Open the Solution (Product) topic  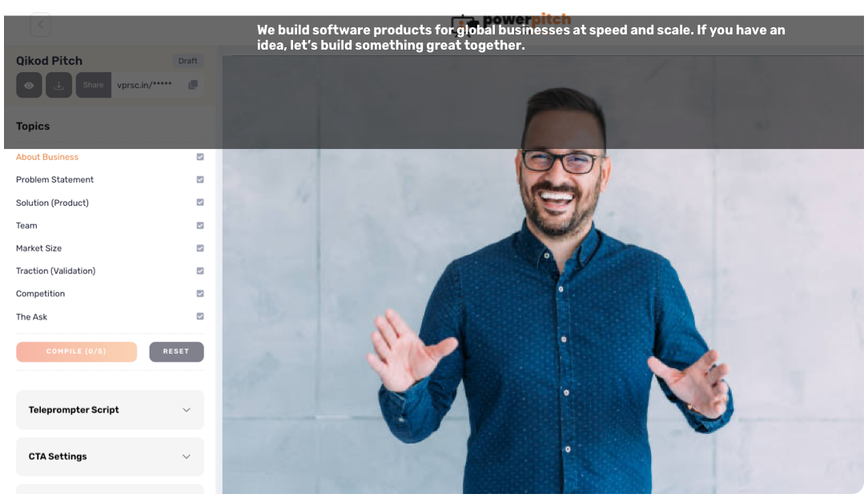pos(52,203)
